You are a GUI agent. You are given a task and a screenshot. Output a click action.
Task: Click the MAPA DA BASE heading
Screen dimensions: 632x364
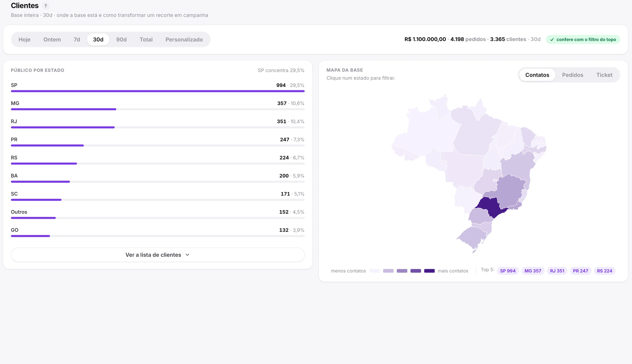pyautogui.click(x=345, y=70)
